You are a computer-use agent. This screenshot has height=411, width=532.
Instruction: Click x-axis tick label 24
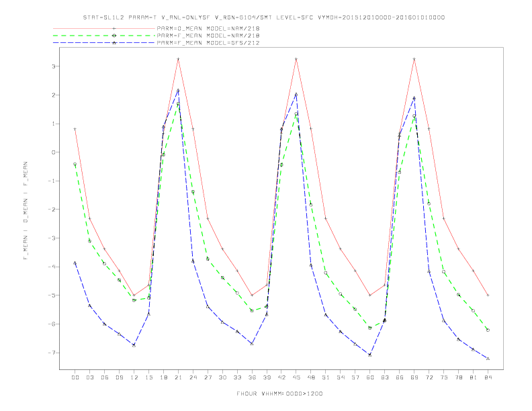pos(193,377)
